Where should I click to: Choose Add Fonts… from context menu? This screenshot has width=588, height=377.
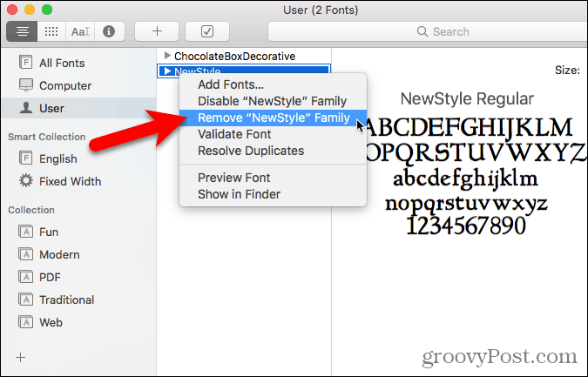(273, 84)
